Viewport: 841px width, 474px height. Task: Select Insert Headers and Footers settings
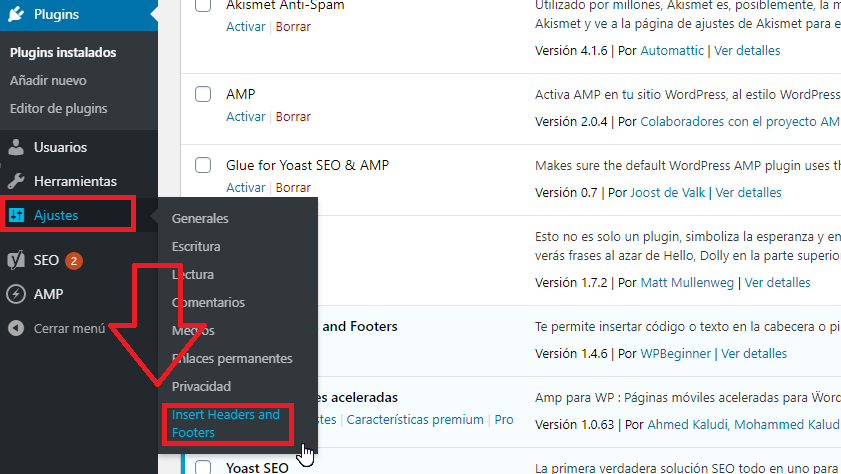click(x=226, y=424)
